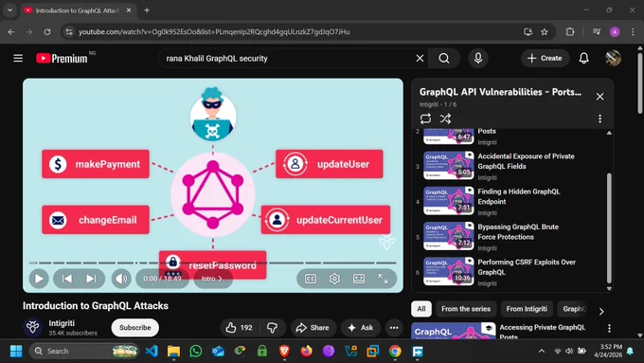Submit search with magnifier button
Screen dimensions: 644x363
click(x=443, y=59)
